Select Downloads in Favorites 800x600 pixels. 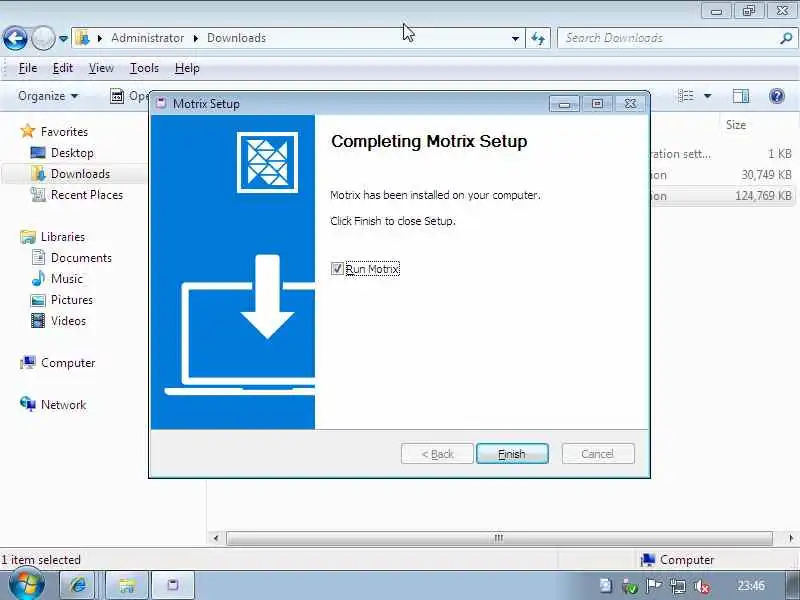point(80,173)
